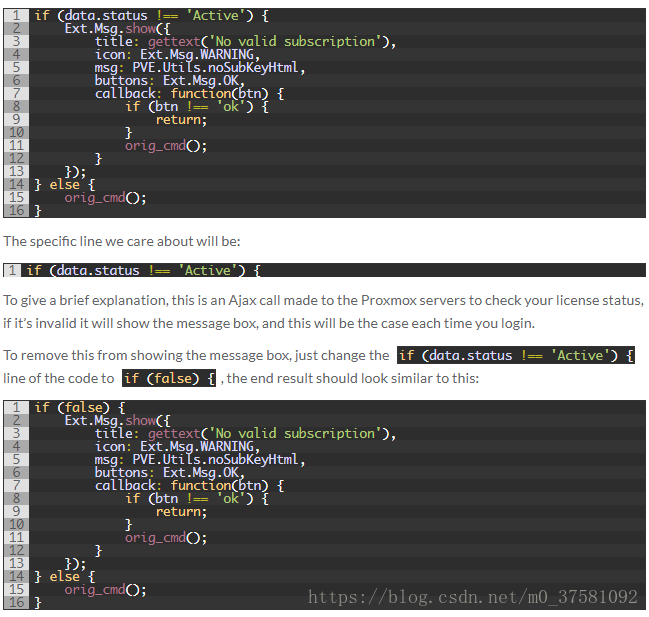Click the words 'line of the code to'

coord(58,378)
